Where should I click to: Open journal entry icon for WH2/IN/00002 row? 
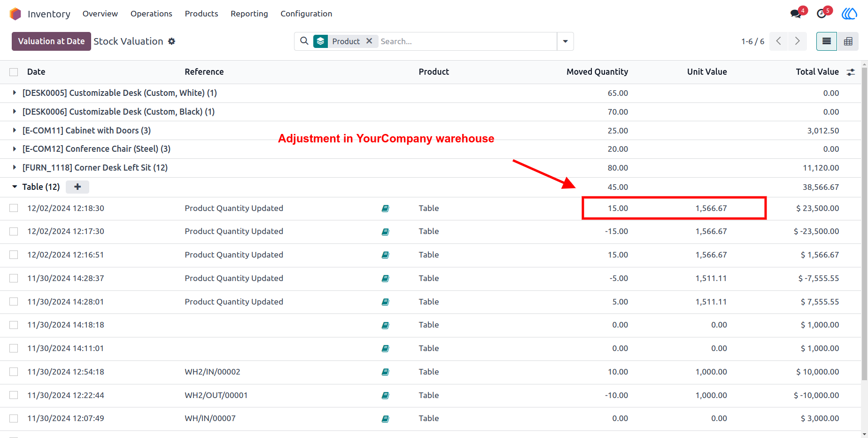(386, 372)
